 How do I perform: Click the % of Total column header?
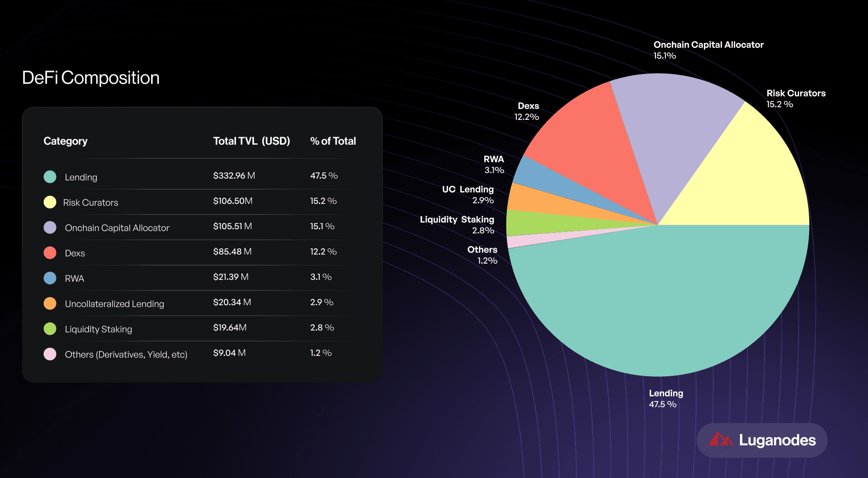point(333,141)
